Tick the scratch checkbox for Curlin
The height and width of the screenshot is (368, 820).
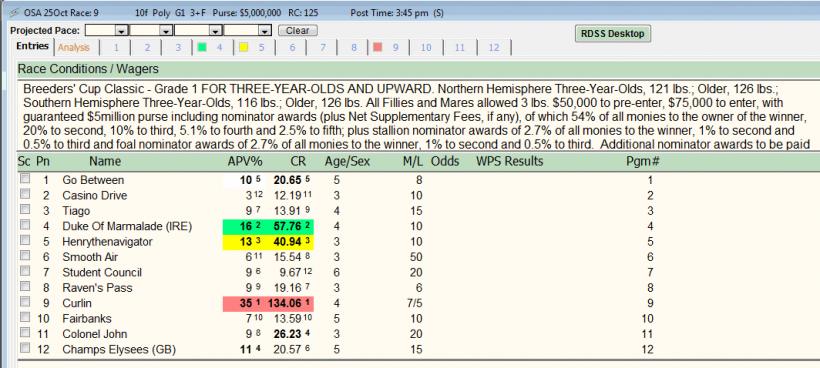[x=25, y=302]
